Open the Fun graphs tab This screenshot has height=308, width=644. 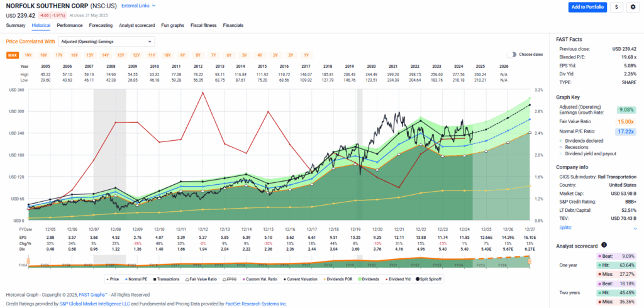[x=172, y=26]
